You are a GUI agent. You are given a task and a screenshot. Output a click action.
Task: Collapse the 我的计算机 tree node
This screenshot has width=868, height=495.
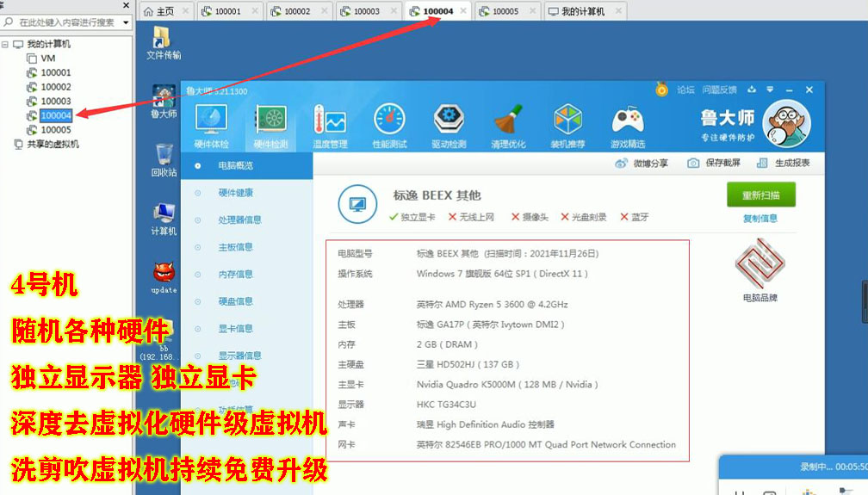5,44
